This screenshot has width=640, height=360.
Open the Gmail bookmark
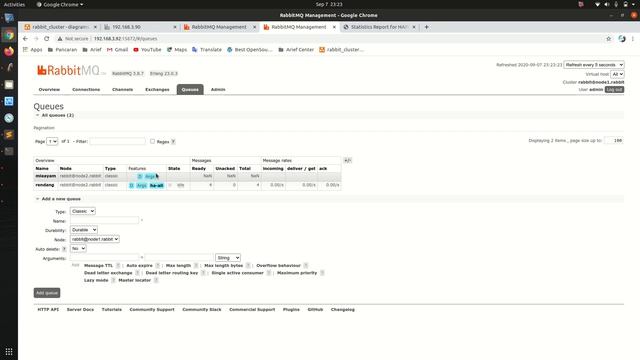118,49
